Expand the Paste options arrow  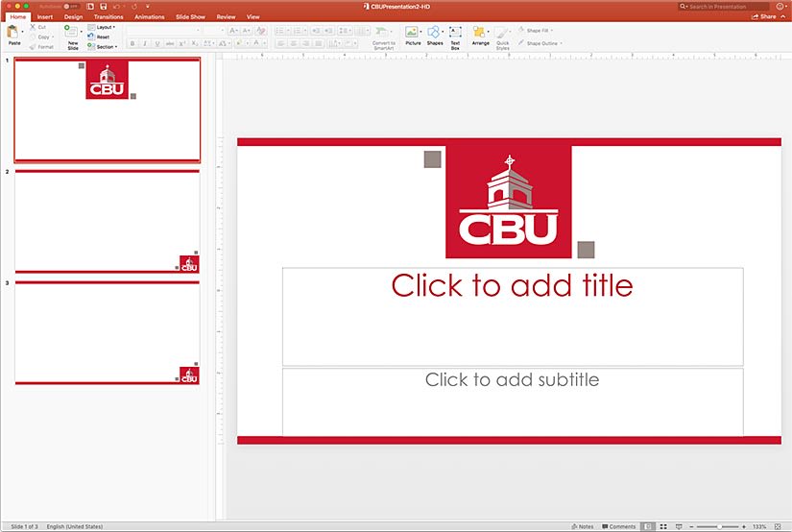[22, 32]
